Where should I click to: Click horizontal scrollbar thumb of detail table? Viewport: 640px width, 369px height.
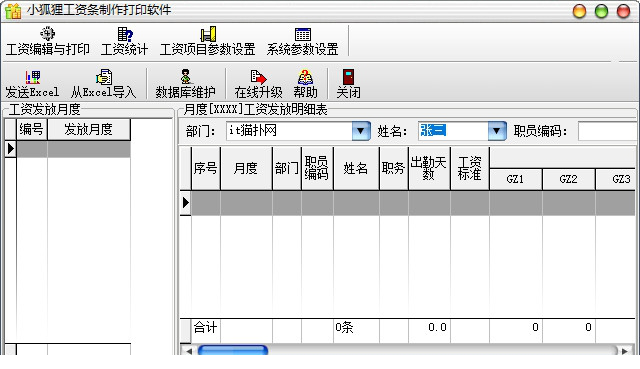[x=233, y=351]
